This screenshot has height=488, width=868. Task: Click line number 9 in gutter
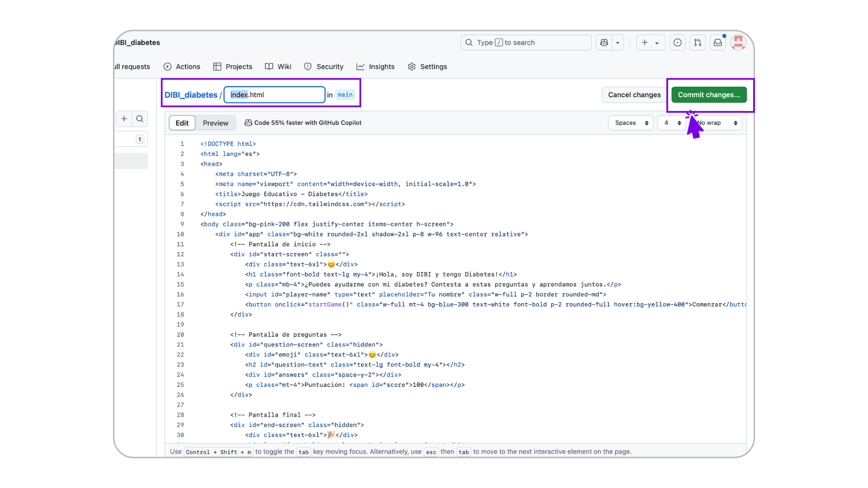(182, 224)
